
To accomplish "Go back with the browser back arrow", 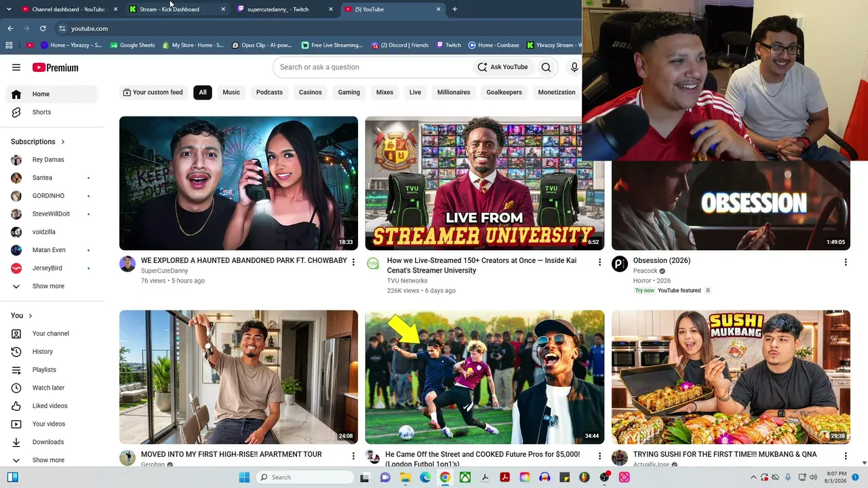I will pyautogui.click(x=10, y=28).
